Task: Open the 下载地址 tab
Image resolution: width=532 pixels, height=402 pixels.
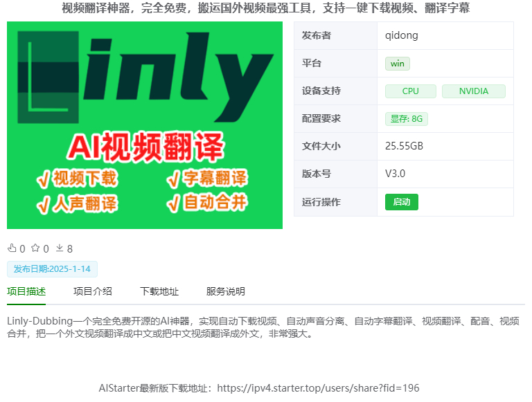Action: (x=159, y=291)
